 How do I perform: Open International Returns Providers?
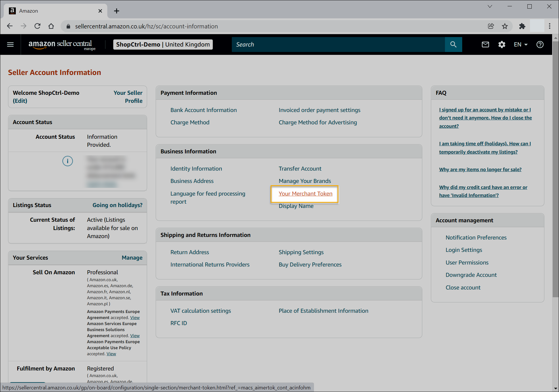pyautogui.click(x=210, y=264)
